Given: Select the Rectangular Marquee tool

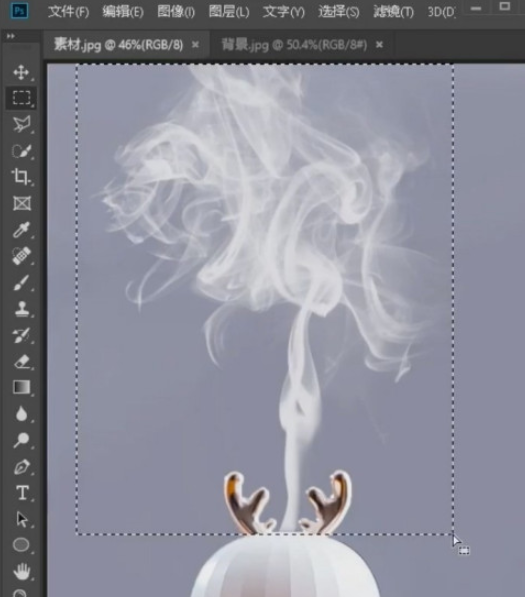Looking at the screenshot, I should tap(21, 97).
